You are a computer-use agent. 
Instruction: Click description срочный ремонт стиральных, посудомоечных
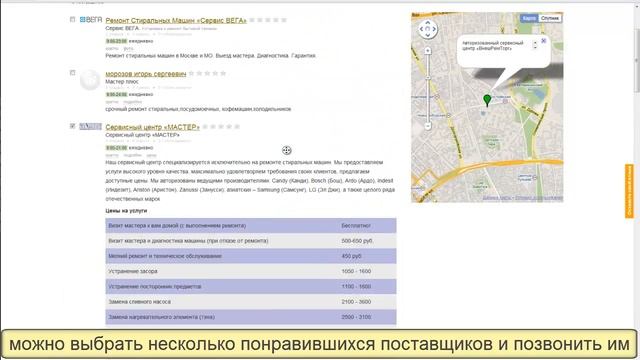(198, 109)
